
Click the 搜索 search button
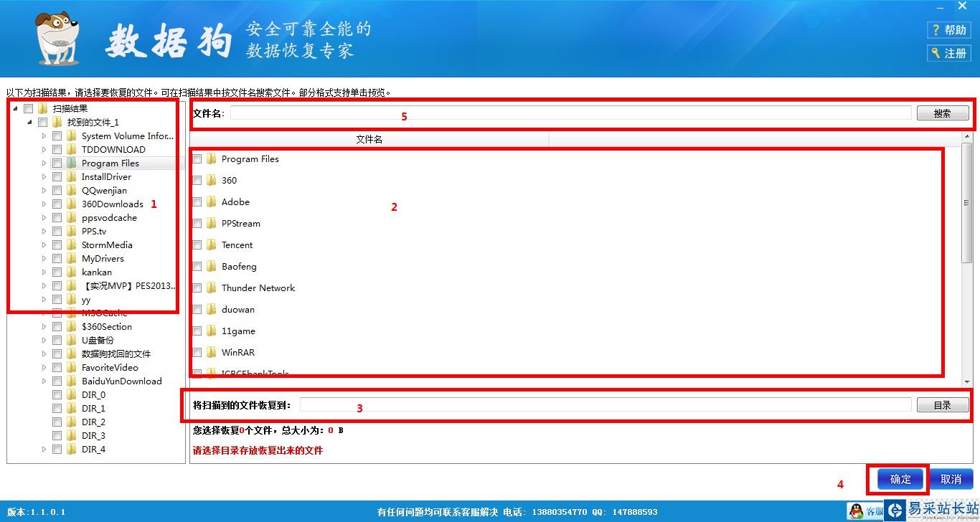(x=943, y=113)
